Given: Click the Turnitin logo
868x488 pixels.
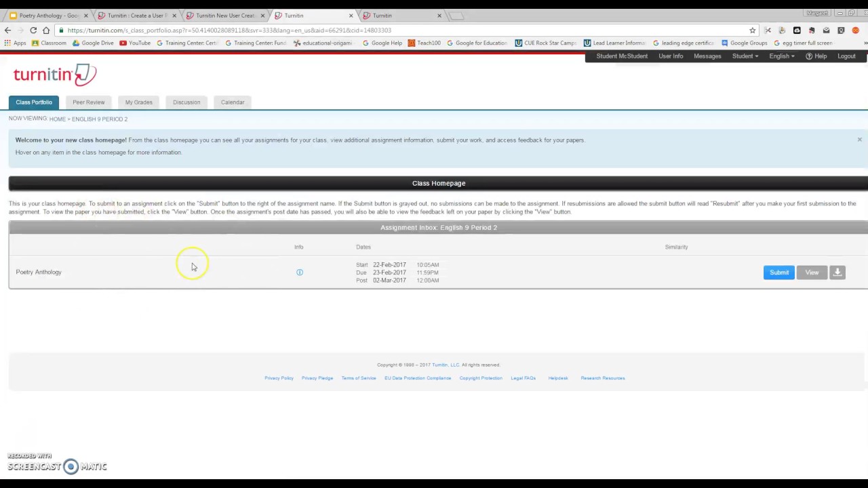Looking at the screenshot, I should (54, 74).
